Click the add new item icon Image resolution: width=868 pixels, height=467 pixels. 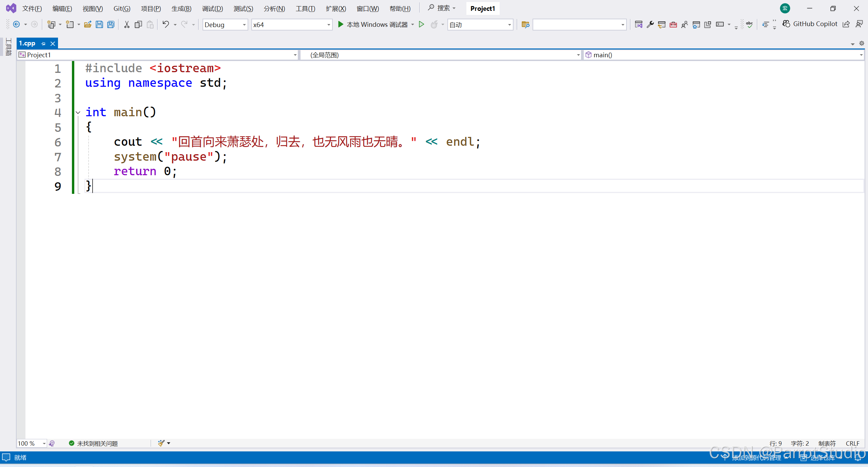click(x=70, y=24)
